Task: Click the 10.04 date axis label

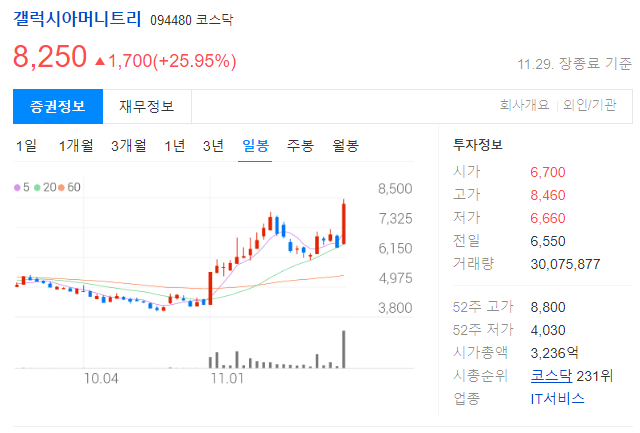Action: [101, 378]
